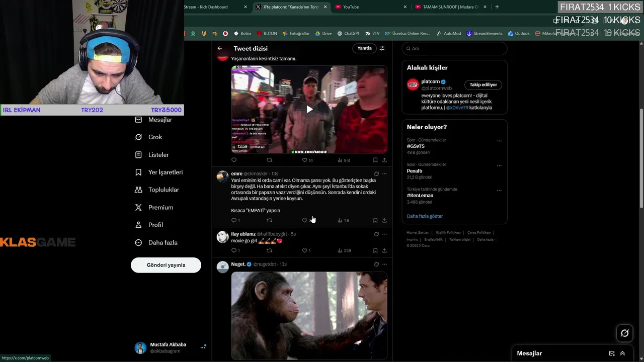The width and height of the screenshot is (644, 362).
Task: Open a new browser tab
Action: [x=497, y=7]
